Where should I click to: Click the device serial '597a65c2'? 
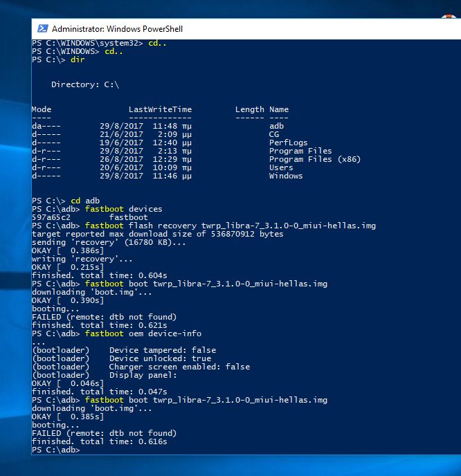(51, 217)
